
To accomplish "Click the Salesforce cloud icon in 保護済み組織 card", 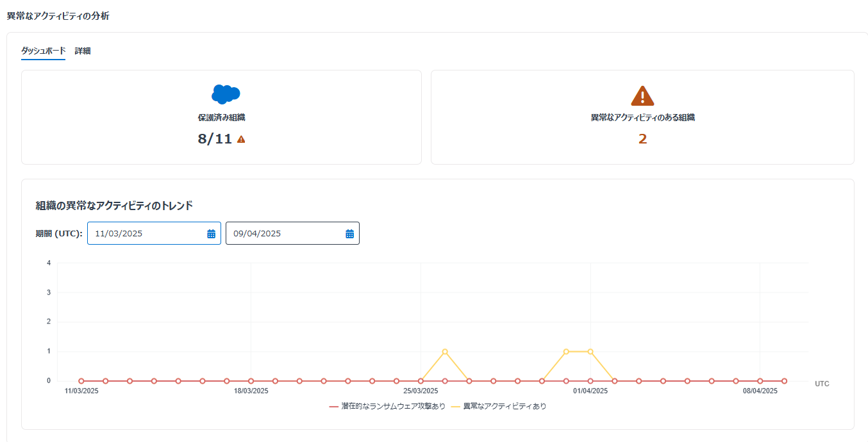I will coord(225,94).
